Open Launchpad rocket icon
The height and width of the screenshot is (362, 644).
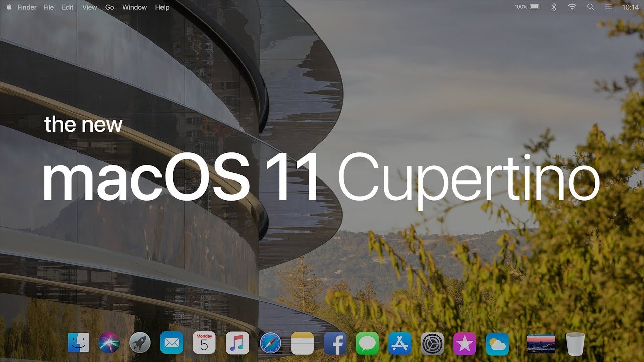pyautogui.click(x=140, y=343)
